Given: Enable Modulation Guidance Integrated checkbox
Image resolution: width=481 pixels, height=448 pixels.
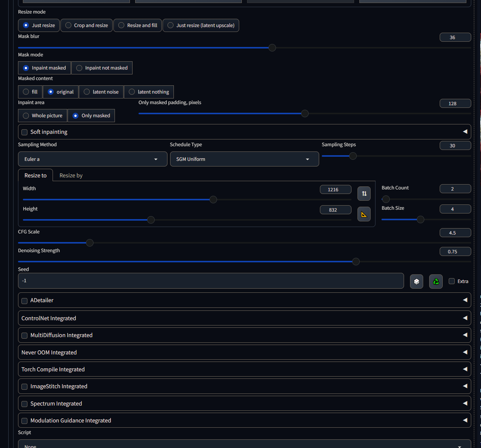Looking at the screenshot, I should tap(24, 421).
